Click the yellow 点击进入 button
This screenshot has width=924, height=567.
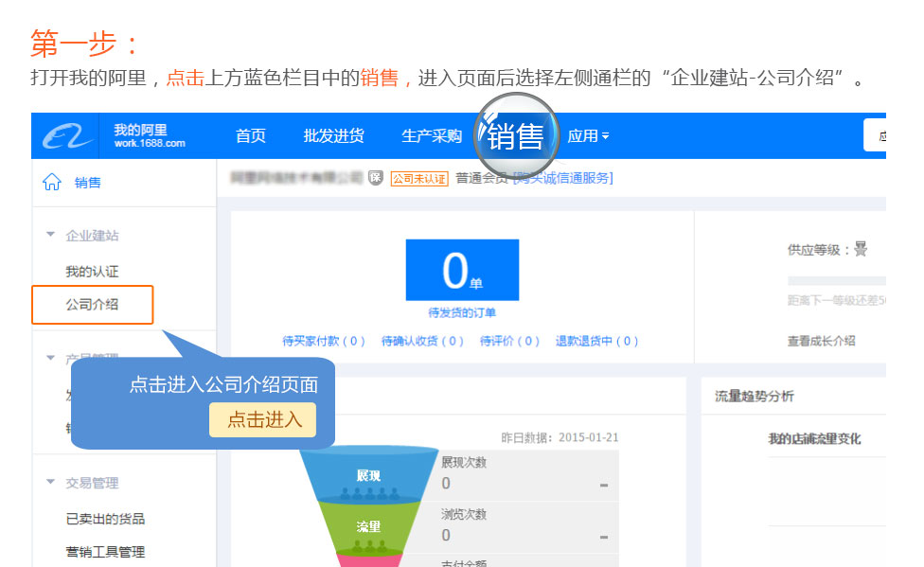(x=263, y=419)
